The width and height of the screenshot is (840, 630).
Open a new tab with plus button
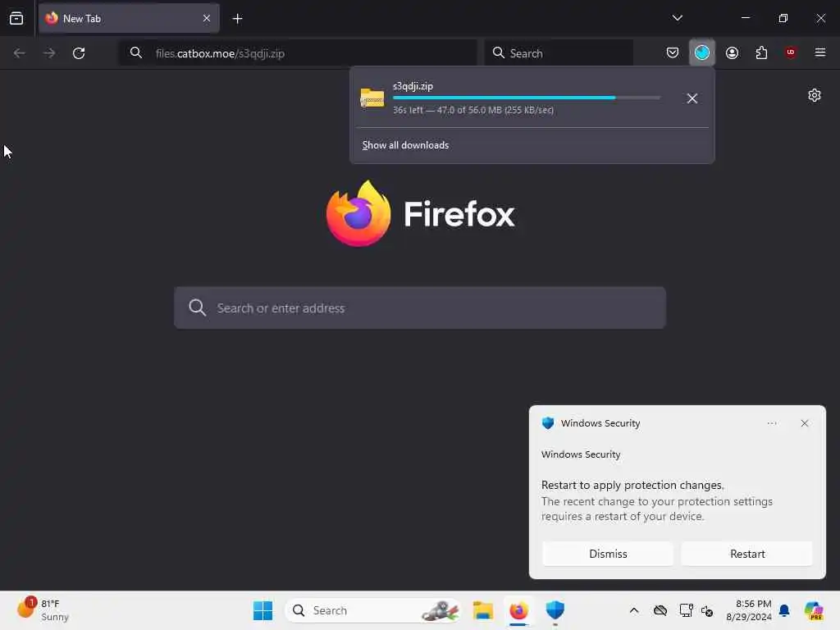[237, 19]
